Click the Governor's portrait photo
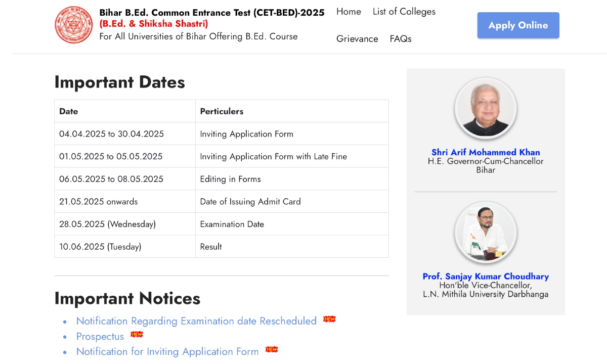The image size is (607, 364). [486, 109]
